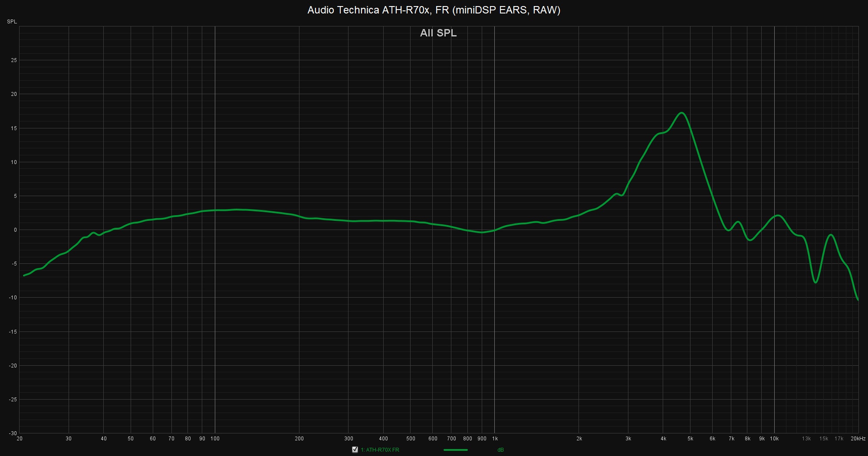Click the 0 dB label on SPL axis

point(15,230)
